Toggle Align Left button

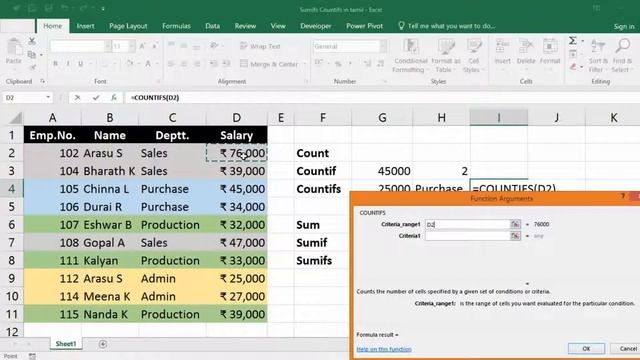pyautogui.click(x=171, y=64)
